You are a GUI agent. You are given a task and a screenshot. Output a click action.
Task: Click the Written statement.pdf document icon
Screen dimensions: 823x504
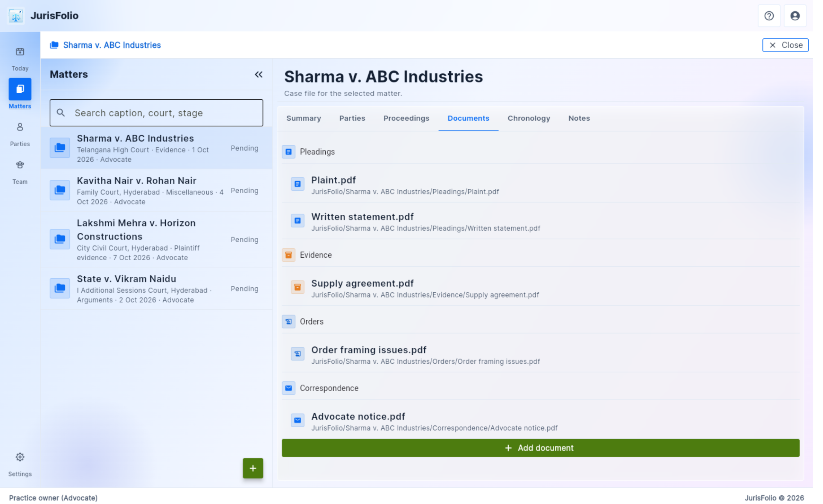(297, 221)
